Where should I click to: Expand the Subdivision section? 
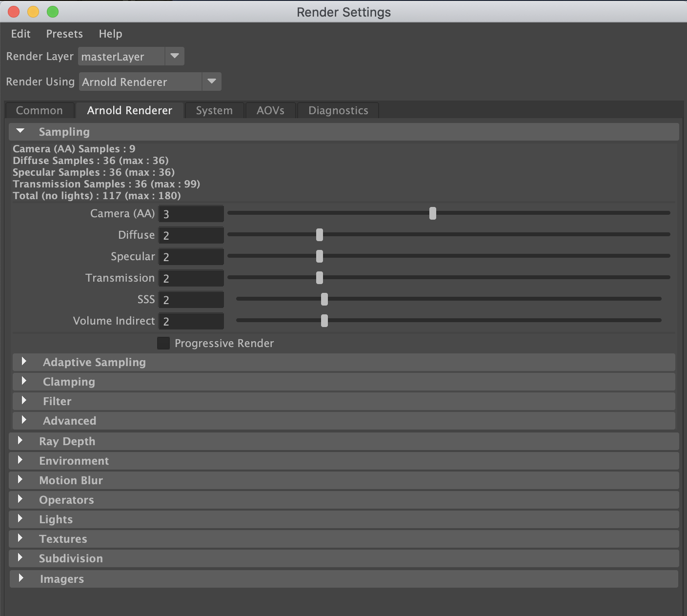pos(20,558)
